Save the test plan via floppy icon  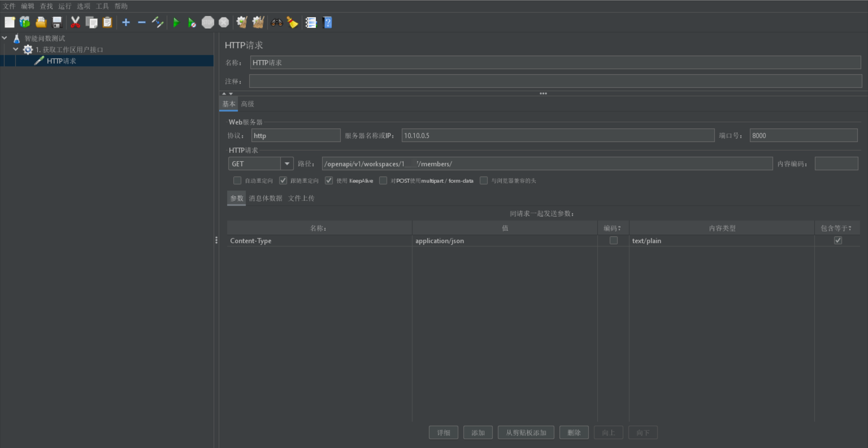click(57, 23)
